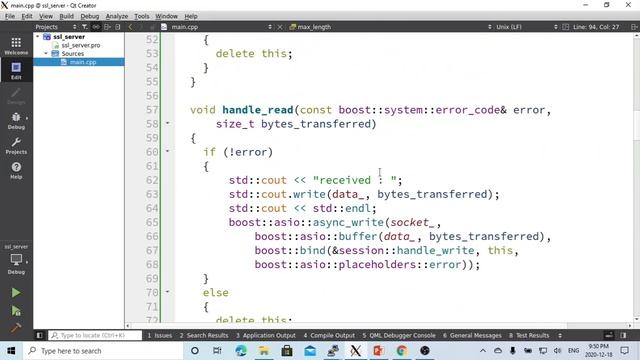Fold if block at line 60
The width and height of the screenshot is (640, 360).
[167, 151]
